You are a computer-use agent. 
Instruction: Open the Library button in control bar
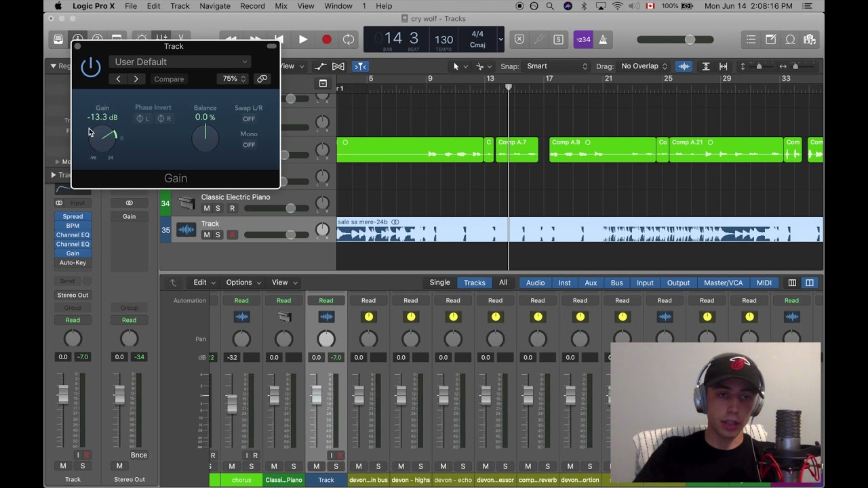pos(58,39)
